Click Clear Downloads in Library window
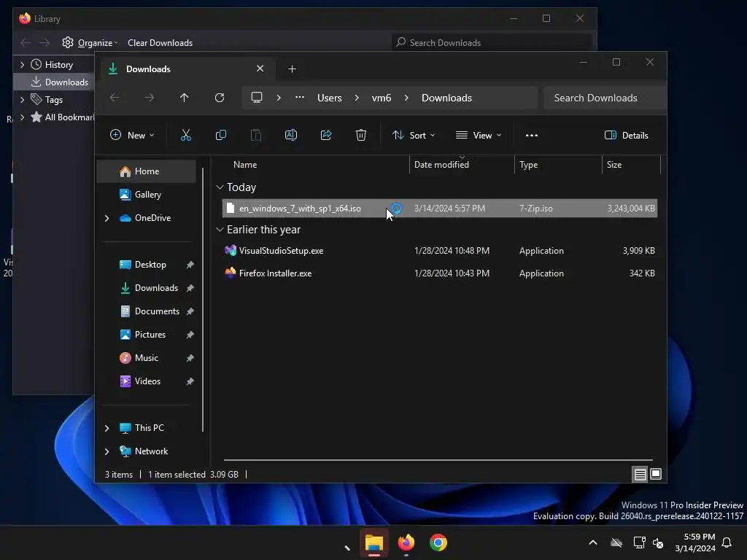Image resolution: width=747 pixels, height=560 pixels. coord(160,43)
